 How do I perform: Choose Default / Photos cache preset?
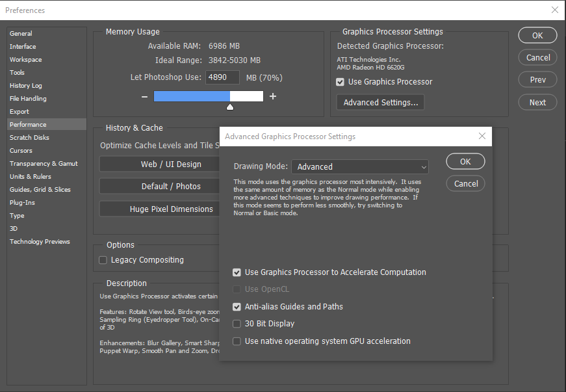(x=160, y=187)
